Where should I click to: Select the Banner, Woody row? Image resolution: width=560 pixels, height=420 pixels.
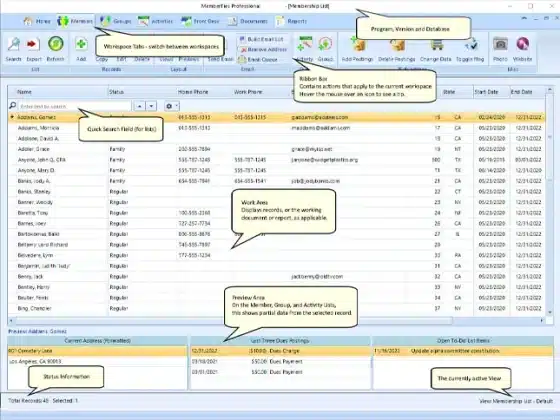pos(276,202)
